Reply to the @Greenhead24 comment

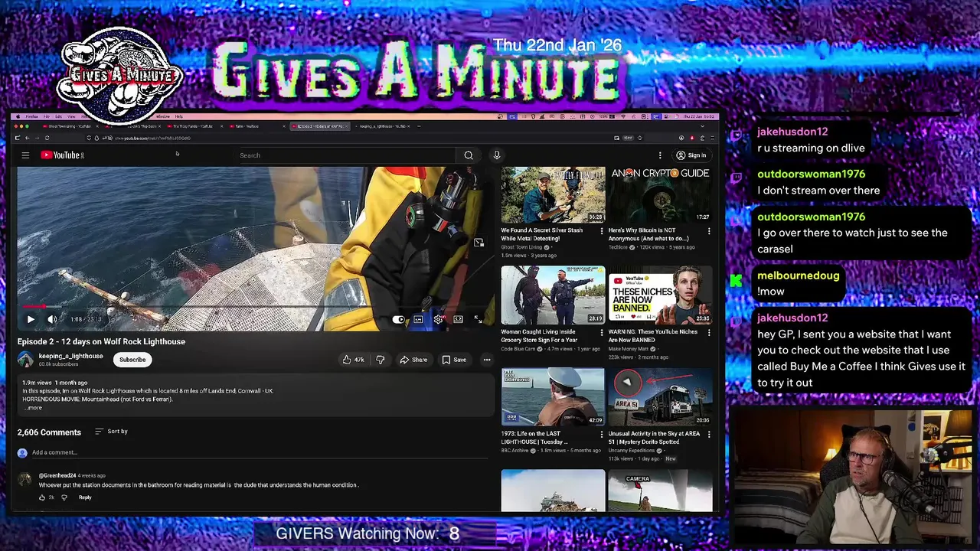click(x=85, y=497)
